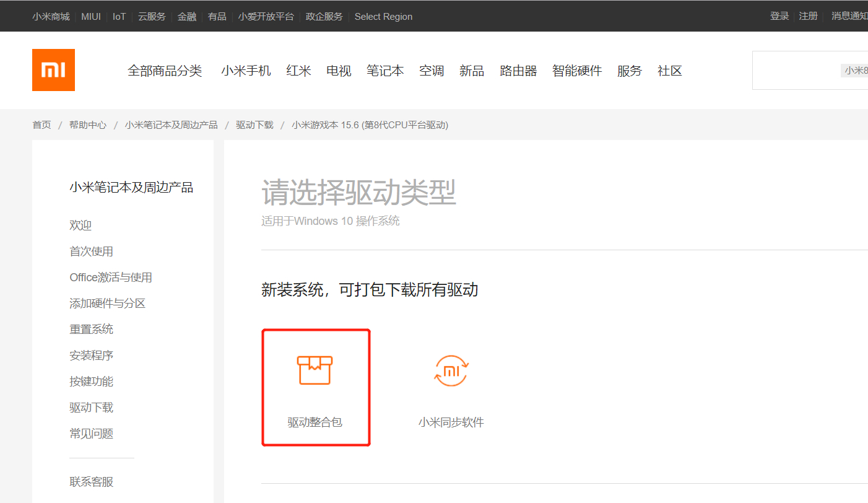Click the 适用于Windows 10 操作系统 subtitle
This screenshot has width=868, height=503.
point(331,221)
